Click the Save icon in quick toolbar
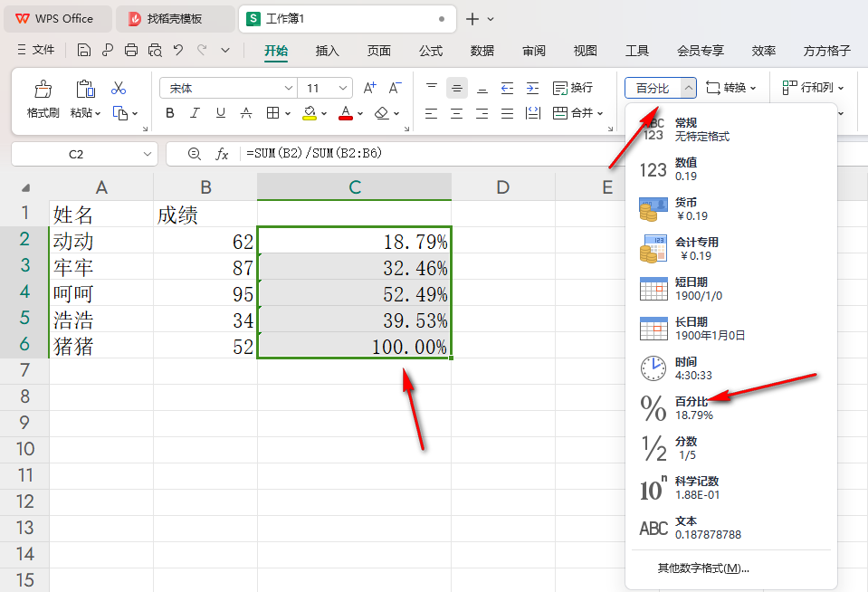Viewport: 868px width, 592px height. (83, 51)
